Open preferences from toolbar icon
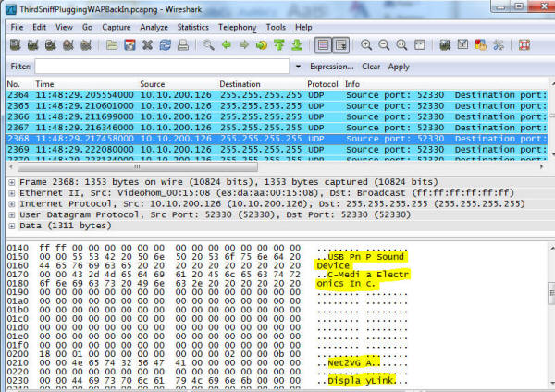Viewport: 555px width, 392px height. click(x=499, y=45)
